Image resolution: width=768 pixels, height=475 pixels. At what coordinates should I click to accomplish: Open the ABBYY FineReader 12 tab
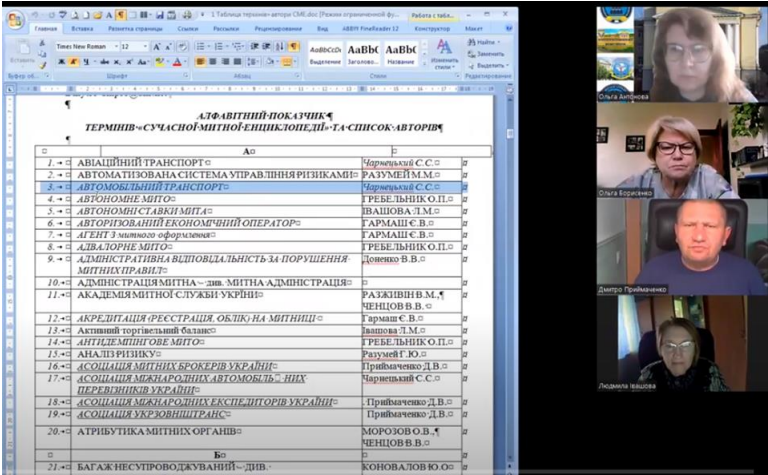pyautogui.click(x=370, y=28)
